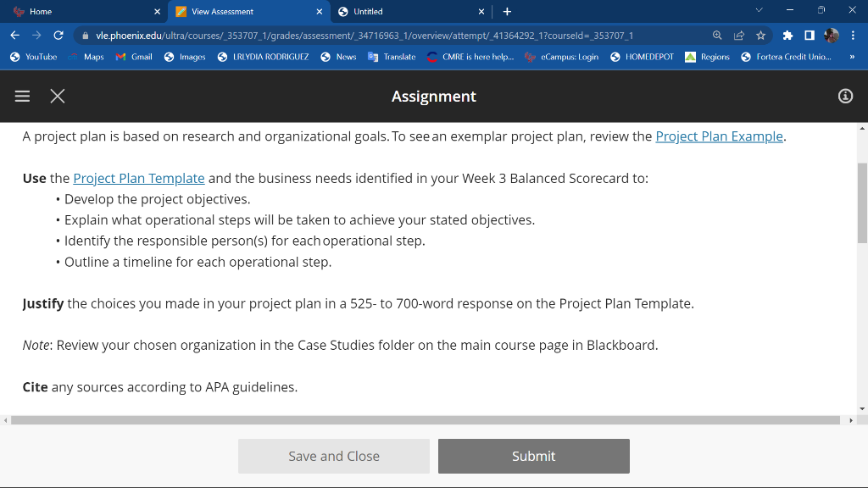Image resolution: width=868 pixels, height=488 pixels.
Task: Open the tab search dropdown arrow
Action: pos(759,10)
